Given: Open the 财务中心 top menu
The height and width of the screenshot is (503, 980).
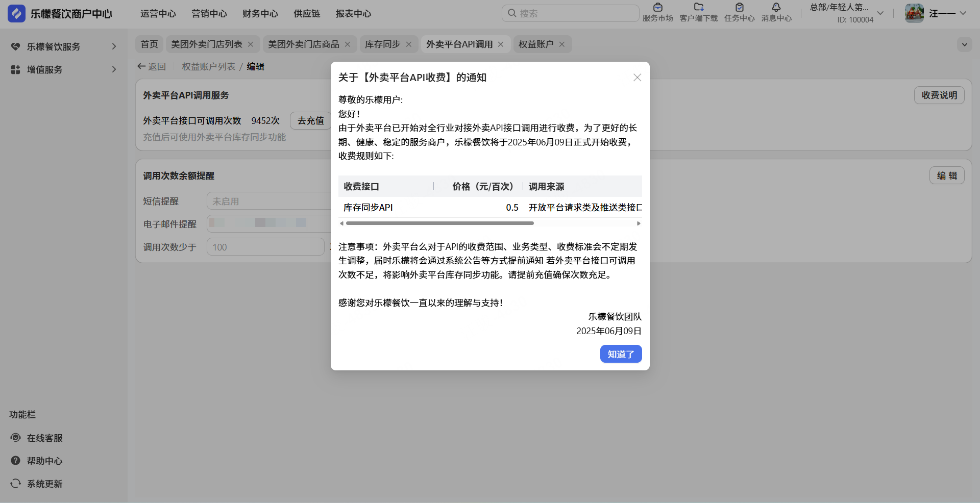Looking at the screenshot, I should [x=260, y=14].
